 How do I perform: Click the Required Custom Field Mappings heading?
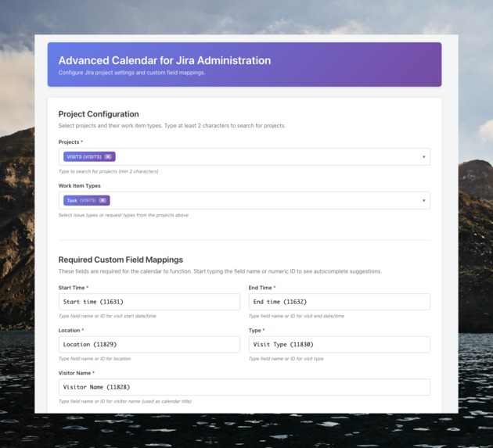(x=121, y=260)
